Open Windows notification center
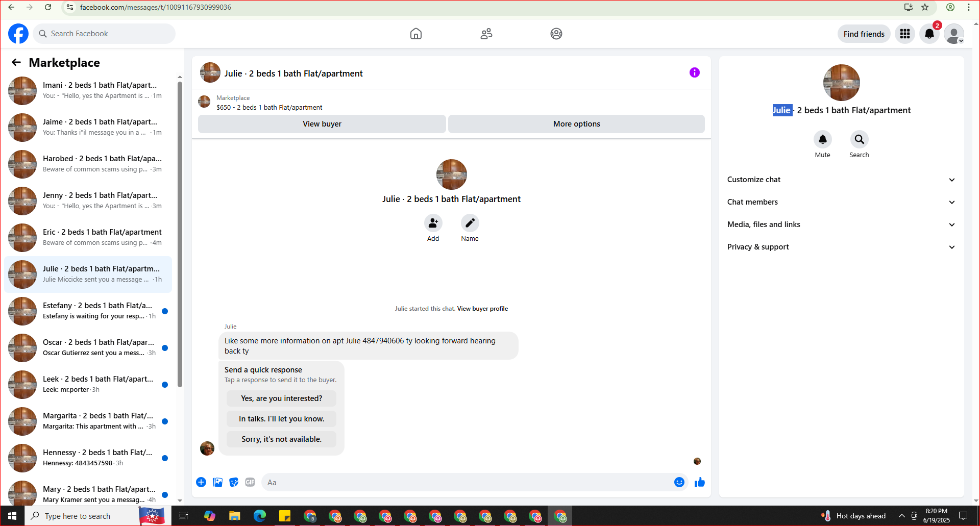This screenshot has width=980, height=526. click(x=963, y=516)
